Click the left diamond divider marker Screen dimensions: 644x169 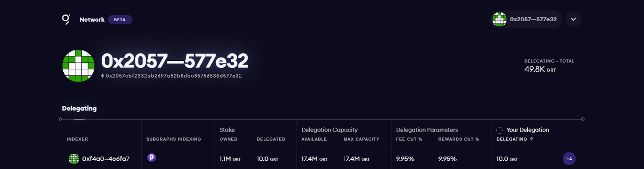click(x=61, y=119)
